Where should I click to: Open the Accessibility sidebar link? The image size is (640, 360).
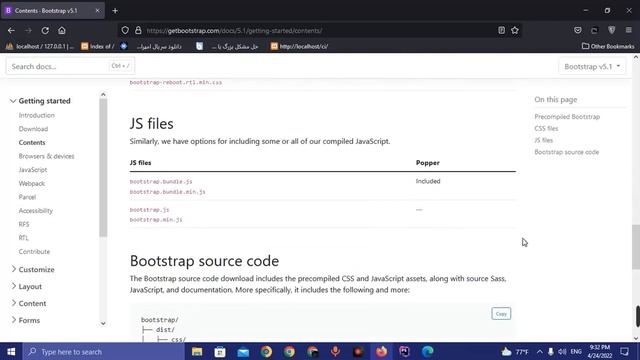(36, 211)
